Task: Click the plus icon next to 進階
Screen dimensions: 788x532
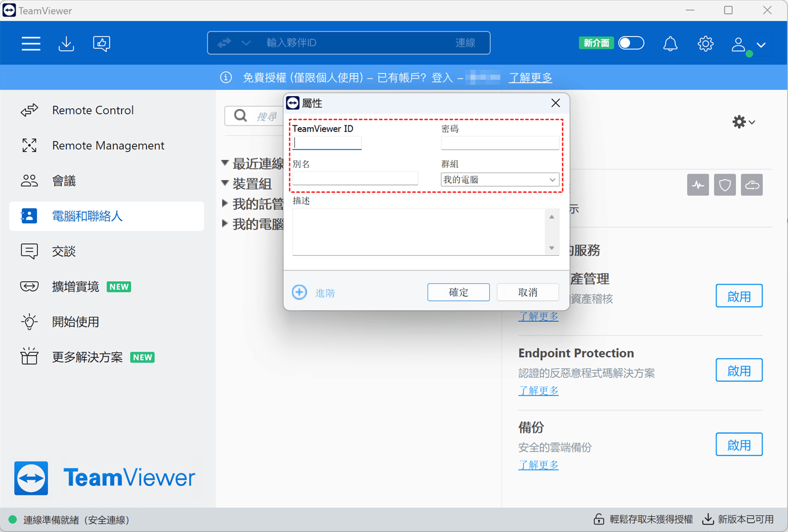Action: (x=299, y=292)
